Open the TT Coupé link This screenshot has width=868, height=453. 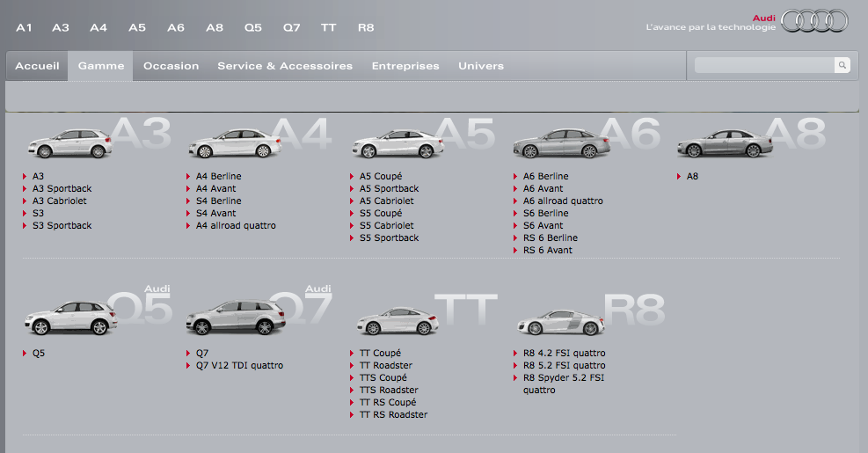380,353
